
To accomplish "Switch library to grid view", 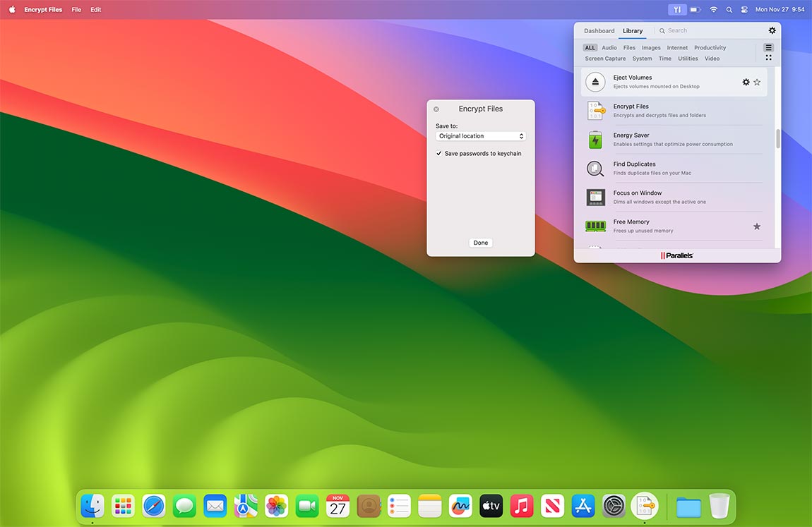I will click(x=768, y=56).
